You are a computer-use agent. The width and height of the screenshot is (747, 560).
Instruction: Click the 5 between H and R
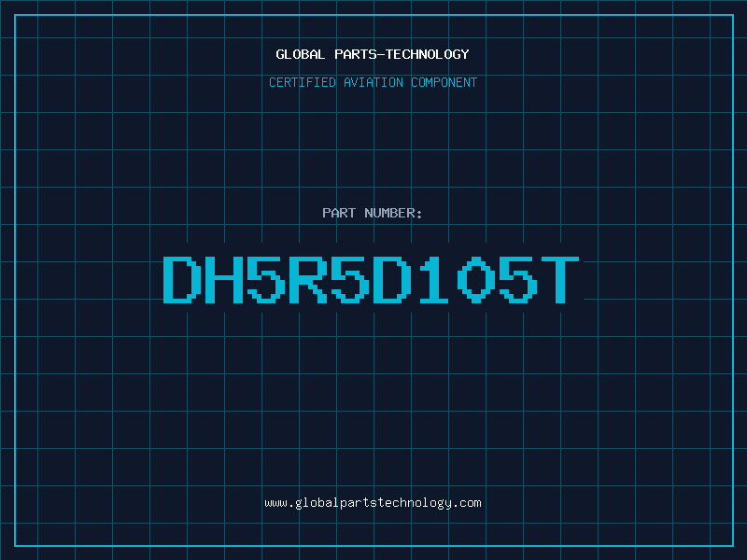click(266, 279)
